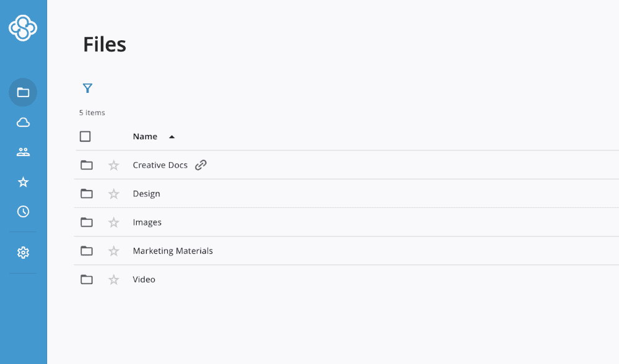This screenshot has width=619, height=364.
Task: Click the Name column header
Action: (145, 137)
